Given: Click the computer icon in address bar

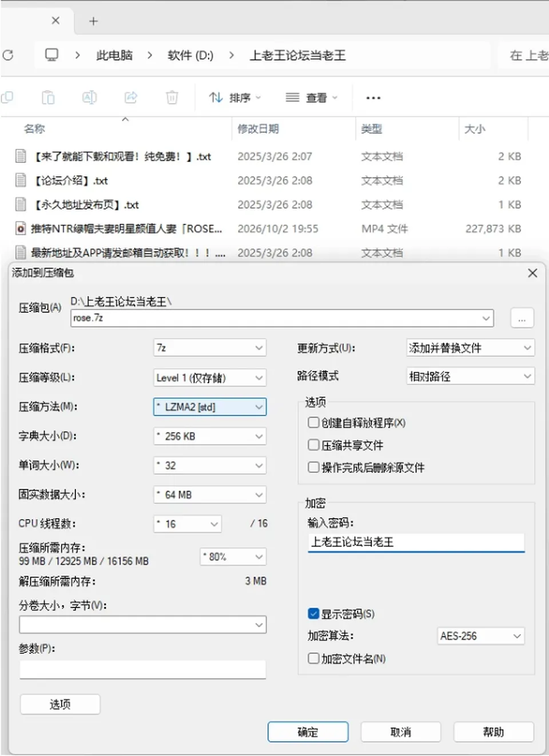Looking at the screenshot, I should [x=52, y=55].
